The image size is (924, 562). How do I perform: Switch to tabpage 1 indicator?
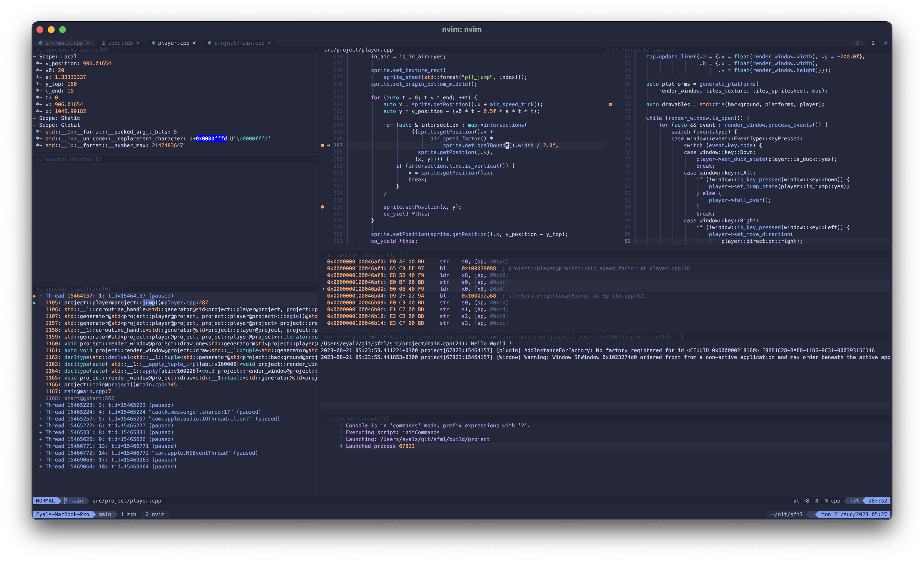point(857,43)
